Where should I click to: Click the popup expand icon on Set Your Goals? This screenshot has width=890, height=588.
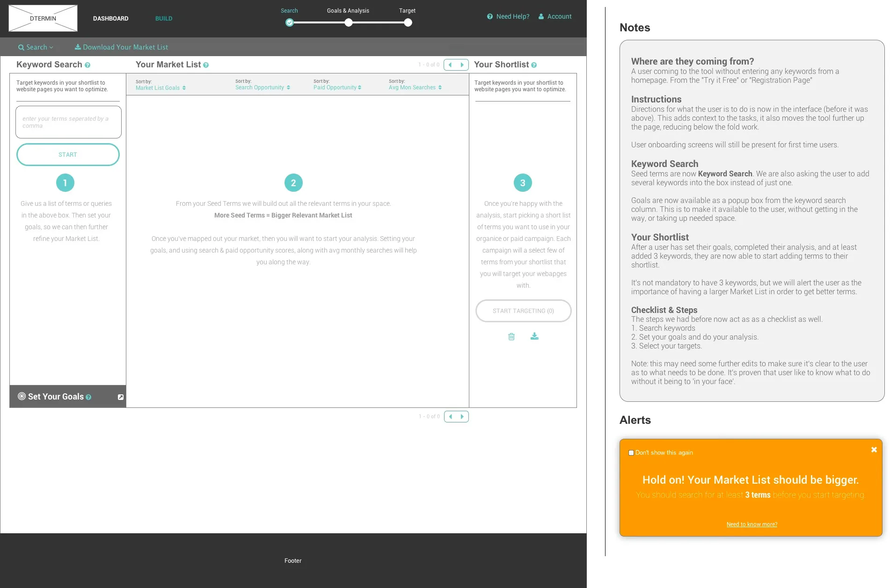tap(121, 397)
